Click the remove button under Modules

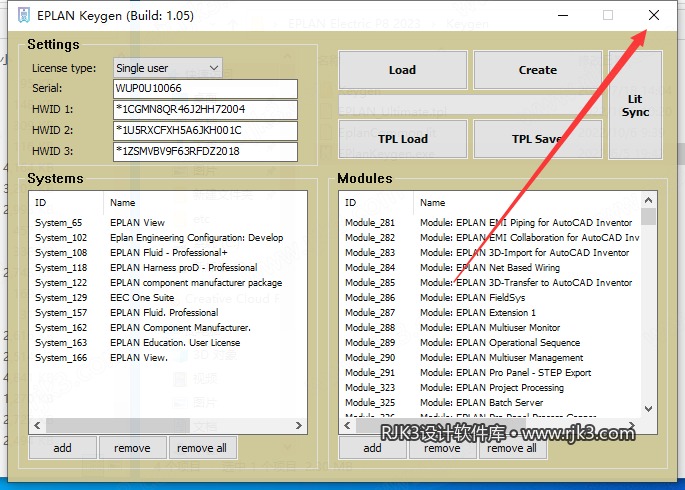click(442, 448)
